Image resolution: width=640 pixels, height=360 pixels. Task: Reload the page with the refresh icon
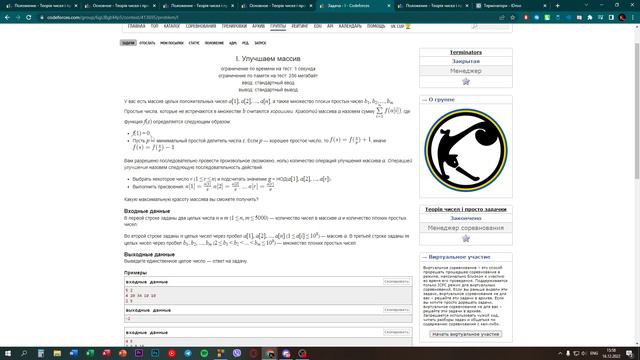click(x=29, y=18)
